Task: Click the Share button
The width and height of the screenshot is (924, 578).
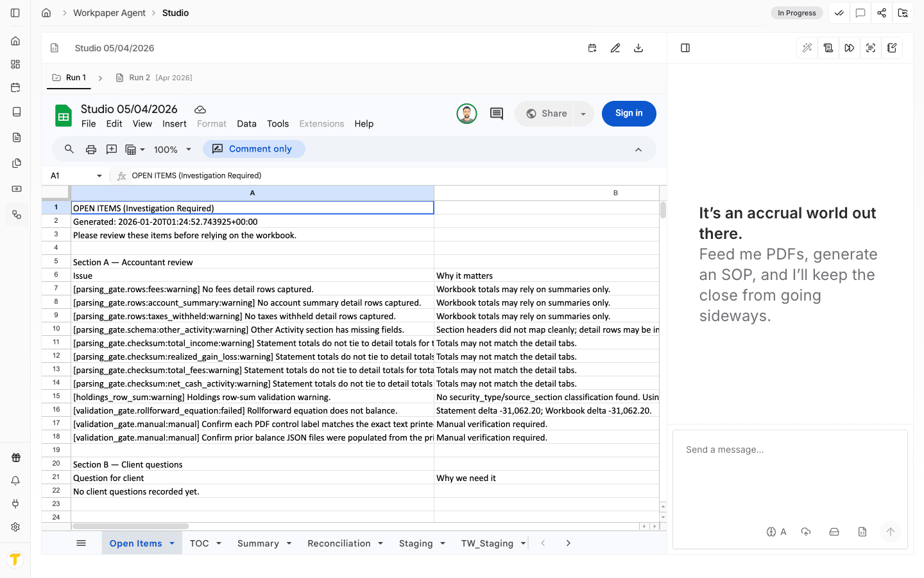Action: pyautogui.click(x=546, y=114)
